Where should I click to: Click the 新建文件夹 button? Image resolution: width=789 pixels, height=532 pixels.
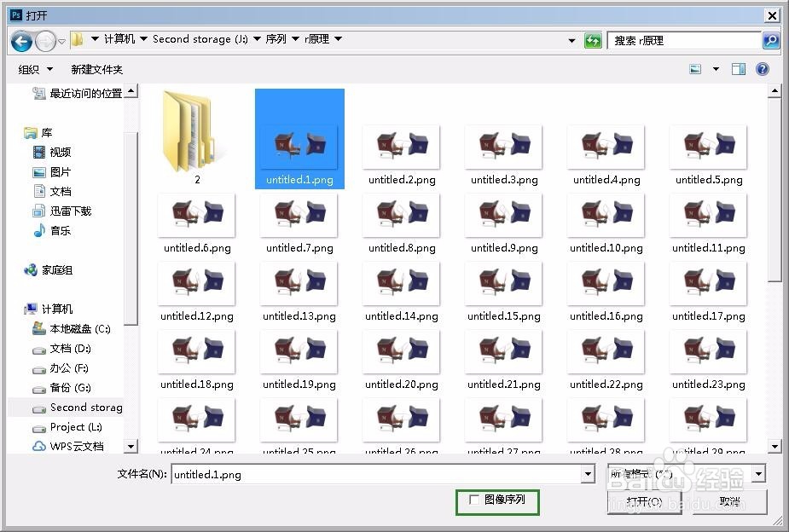[96, 69]
